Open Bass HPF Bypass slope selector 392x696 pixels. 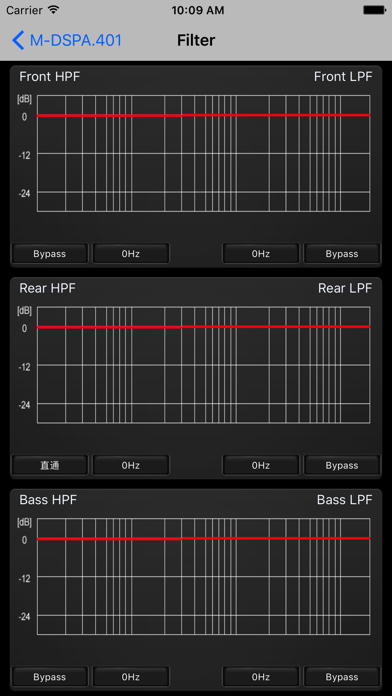pyautogui.click(x=50, y=677)
